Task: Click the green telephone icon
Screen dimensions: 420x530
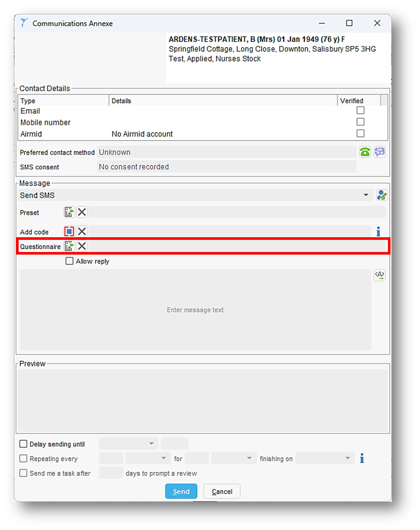Action: click(x=365, y=152)
